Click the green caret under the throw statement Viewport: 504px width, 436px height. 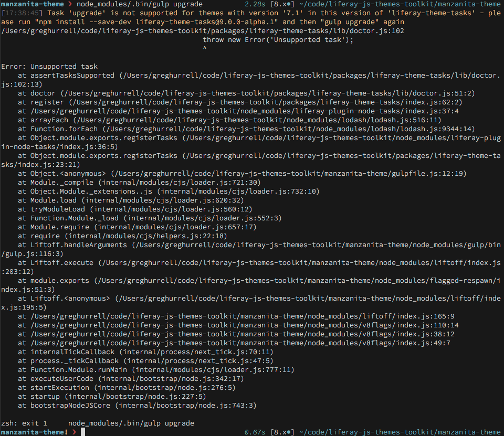click(x=204, y=48)
